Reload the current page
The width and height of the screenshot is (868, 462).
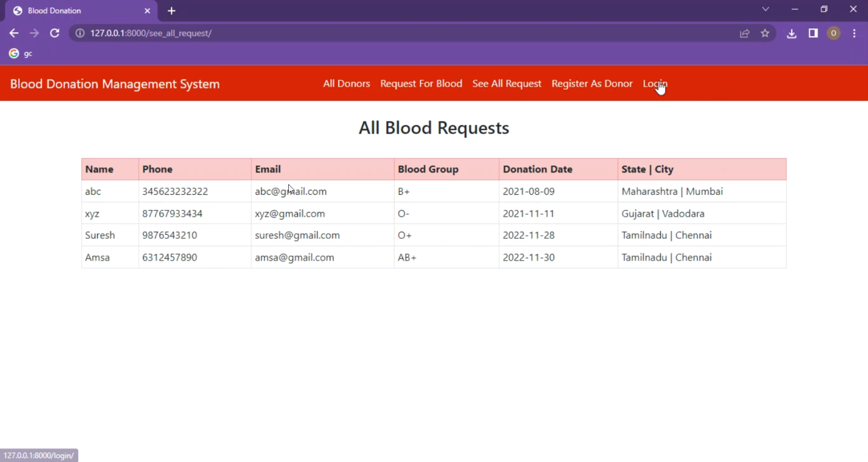[x=54, y=34]
